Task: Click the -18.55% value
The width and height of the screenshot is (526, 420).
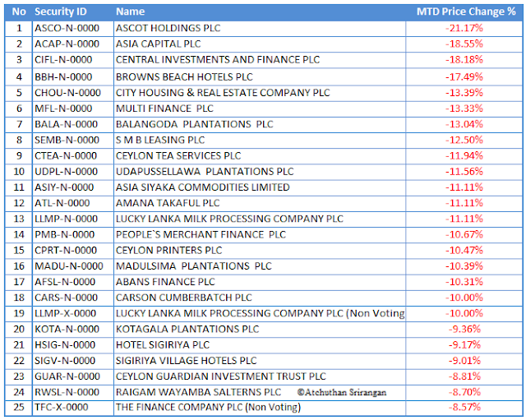Action: coord(464,44)
